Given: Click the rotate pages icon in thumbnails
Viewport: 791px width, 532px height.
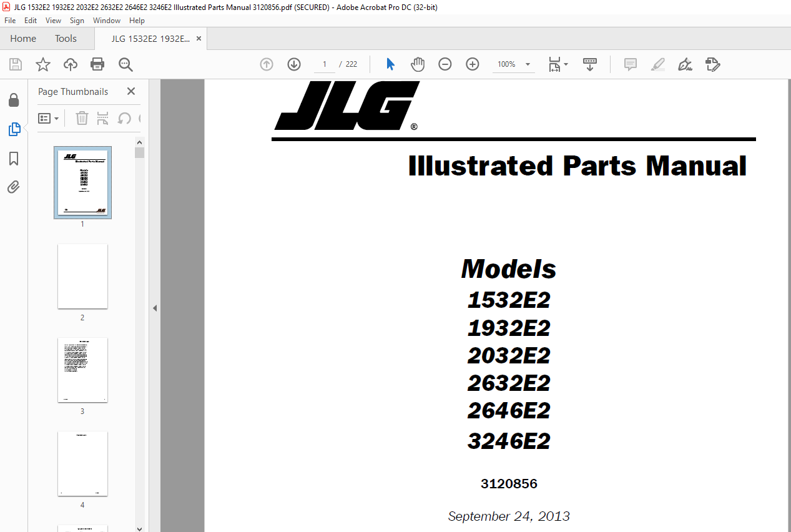Looking at the screenshot, I should [124, 118].
